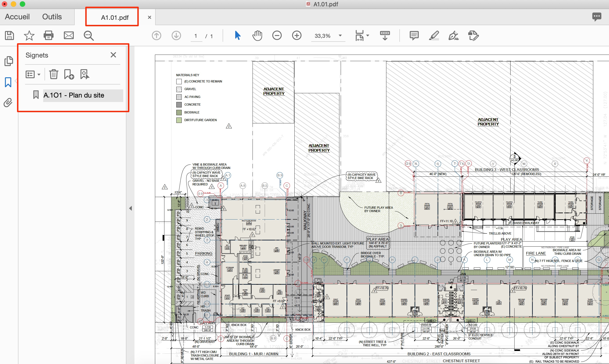Image resolution: width=609 pixels, height=364 pixels.
Task: Toggle the Attachments paperclip panel
Action: (x=8, y=103)
